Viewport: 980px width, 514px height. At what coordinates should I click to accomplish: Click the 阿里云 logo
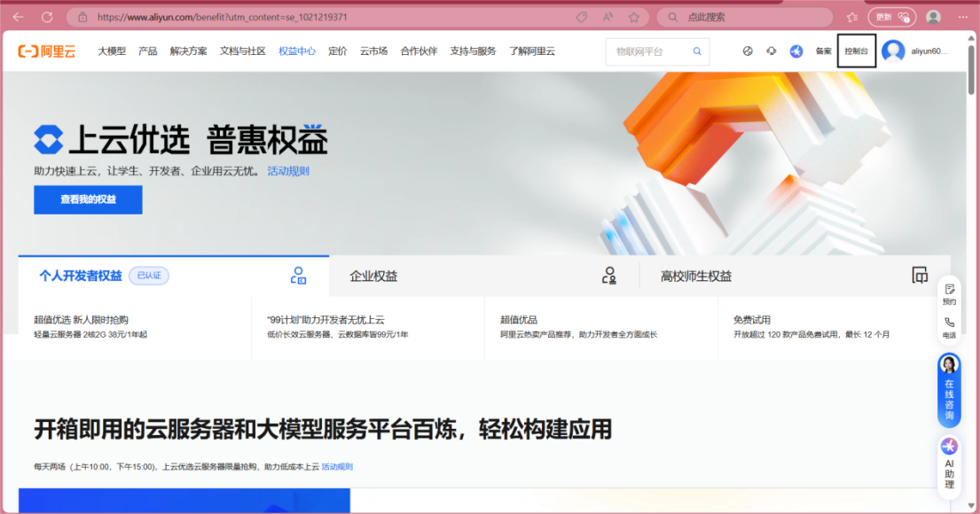pyautogui.click(x=47, y=51)
